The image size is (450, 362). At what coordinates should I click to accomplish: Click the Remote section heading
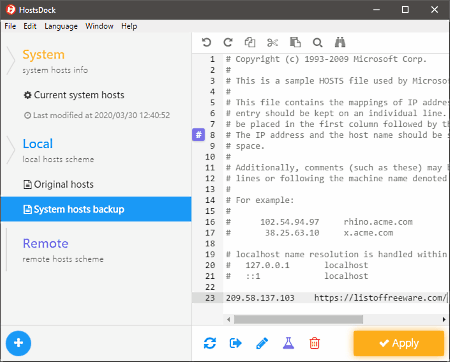point(45,244)
